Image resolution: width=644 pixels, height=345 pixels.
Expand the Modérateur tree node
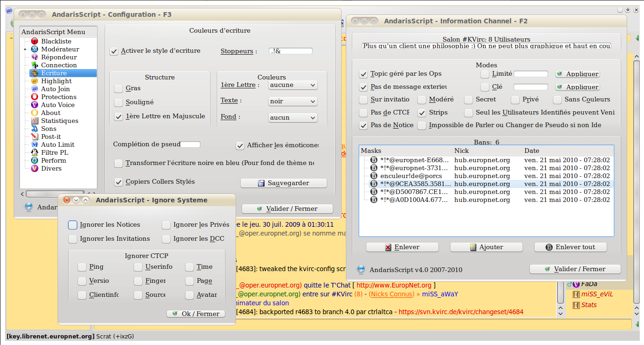[25, 49]
